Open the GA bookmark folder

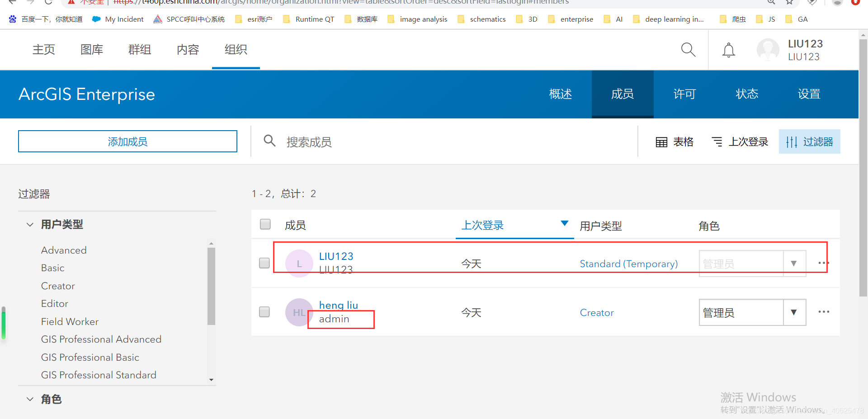coord(797,19)
